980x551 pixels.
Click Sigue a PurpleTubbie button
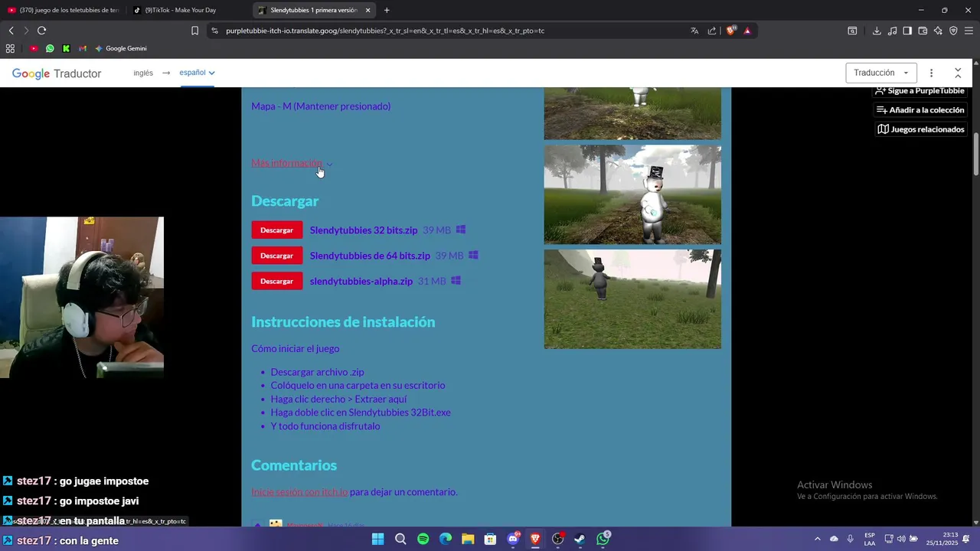tap(920, 90)
